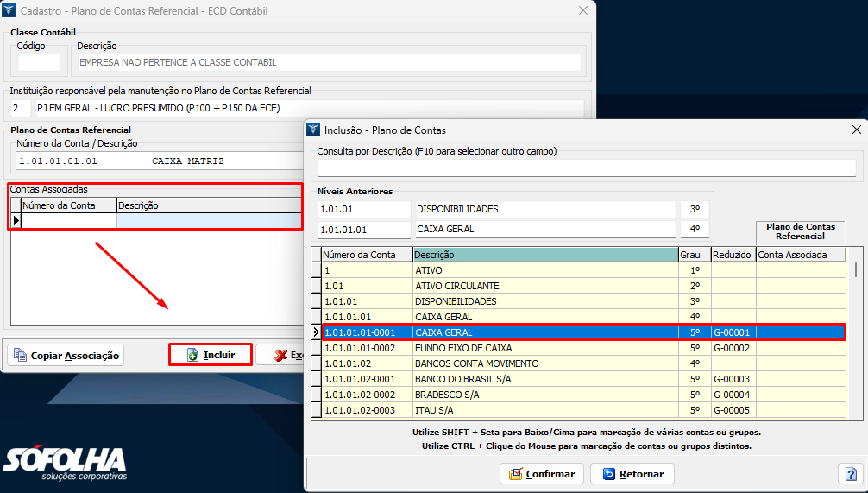Click the Incluir button

211,355
